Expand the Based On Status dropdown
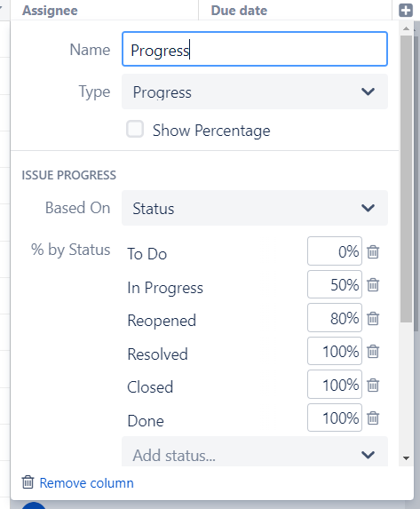Screen dimensions: 420x509 pos(255,208)
